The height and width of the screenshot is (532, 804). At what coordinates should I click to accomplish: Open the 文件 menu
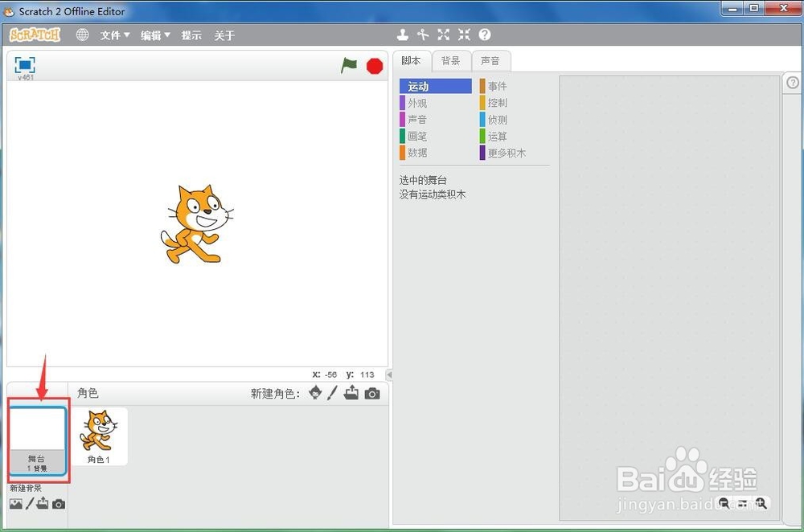click(x=114, y=35)
